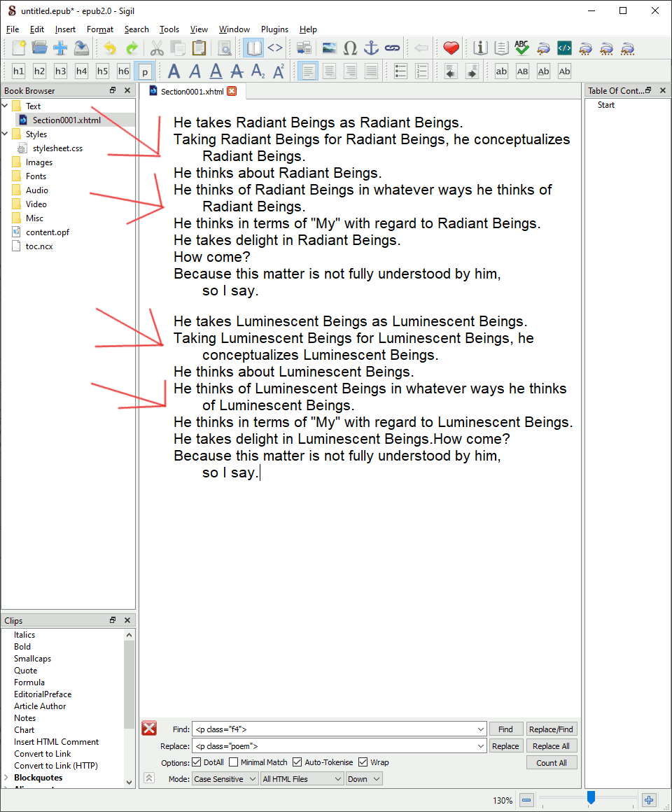
Task: Toggle the find panel options expander
Action: 149,778
